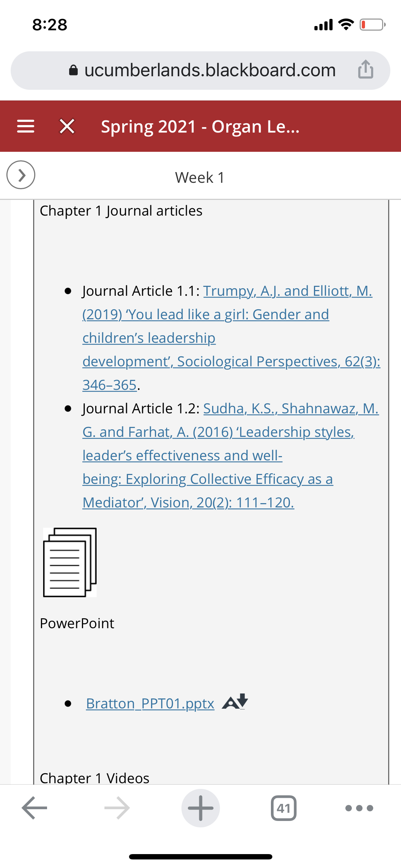The height and width of the screenshot is (868, 401).
Task: Open the hamburger course menu
Action: pos(26,126)
